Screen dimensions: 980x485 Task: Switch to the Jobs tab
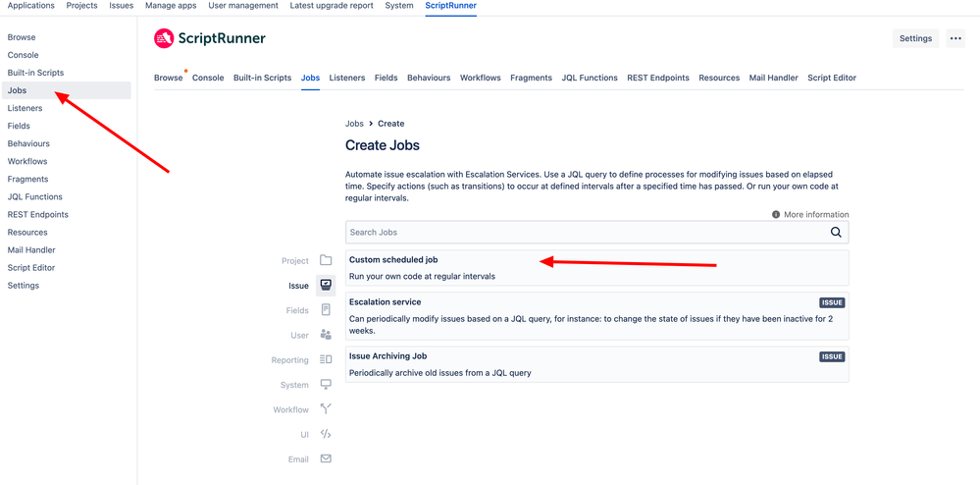(x=311, y=79)
